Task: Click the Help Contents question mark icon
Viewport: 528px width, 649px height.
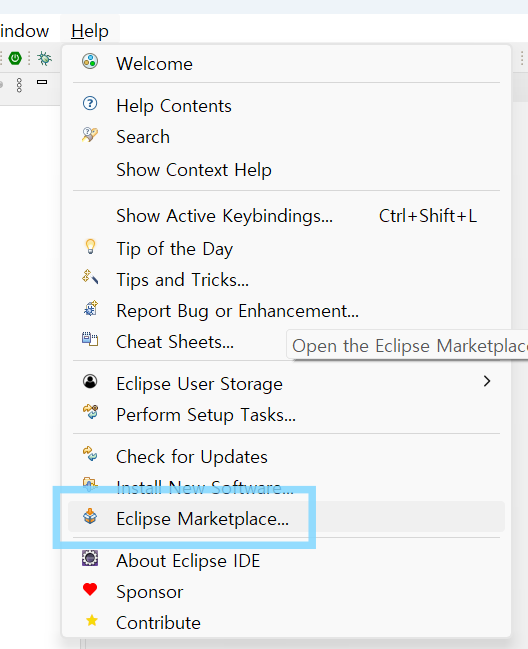Action: coord(90,103)
